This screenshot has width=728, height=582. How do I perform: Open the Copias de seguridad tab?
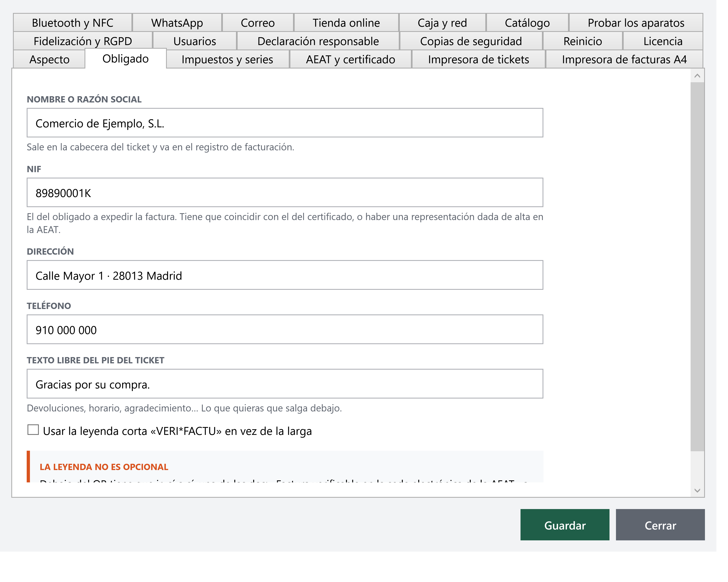tap(471, 41)
